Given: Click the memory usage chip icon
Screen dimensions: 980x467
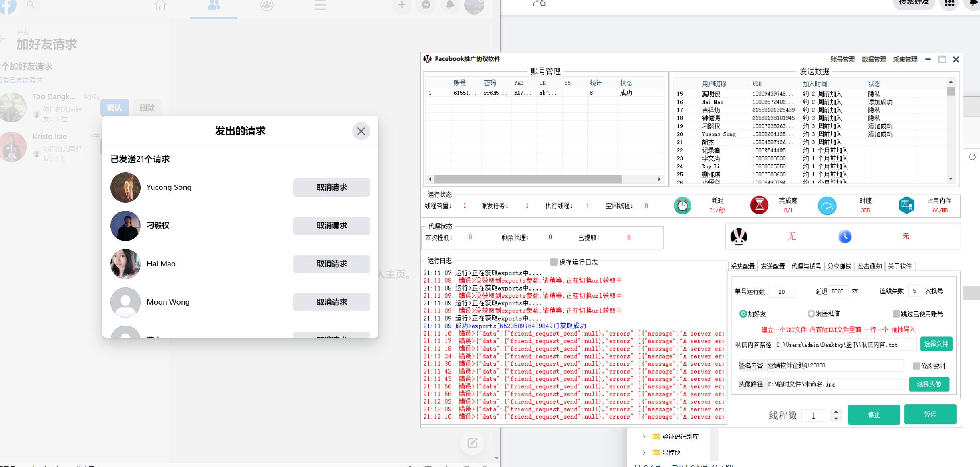Looking at the screenshot, I should (906, 205).
